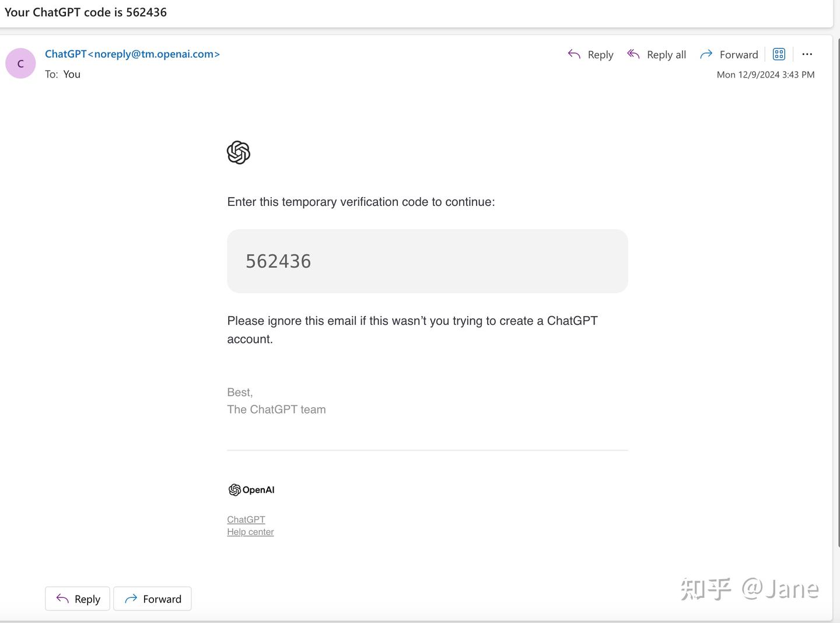
Task: Click the sender avatar circle with letter C
Action: (x=20, y=64)
